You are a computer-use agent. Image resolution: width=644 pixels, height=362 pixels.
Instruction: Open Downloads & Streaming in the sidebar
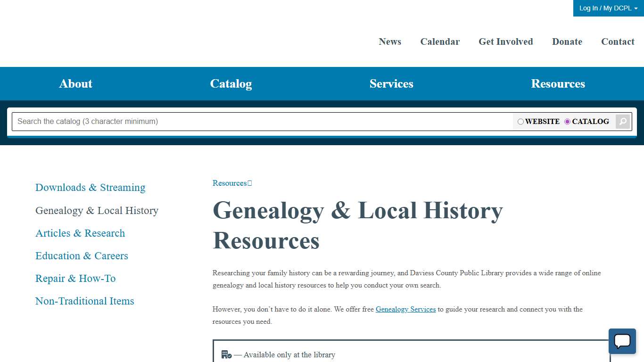tap(90, 188)
